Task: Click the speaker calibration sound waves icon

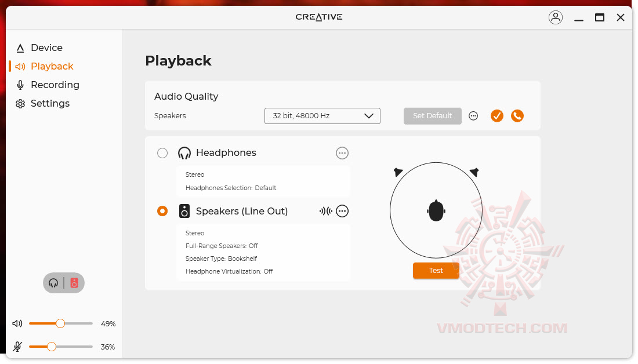Action: (x=325, y=211)
